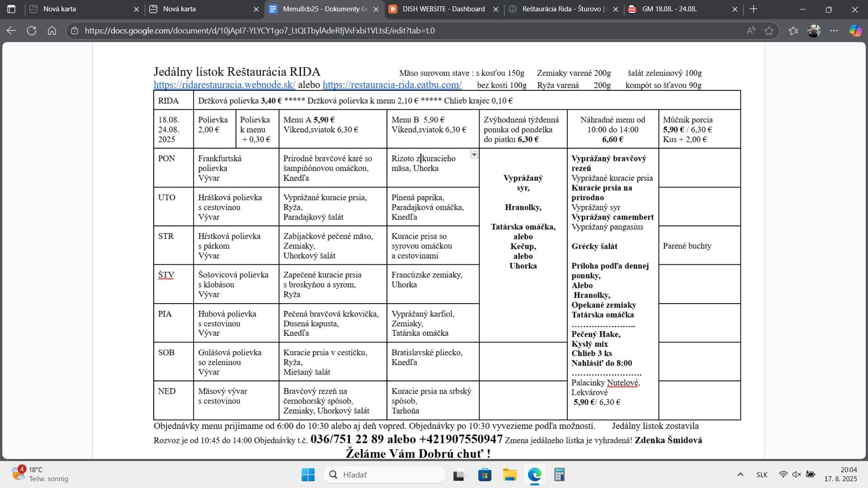Open Edge settings and more menu

pyautogui.click(x=834, y=31)
